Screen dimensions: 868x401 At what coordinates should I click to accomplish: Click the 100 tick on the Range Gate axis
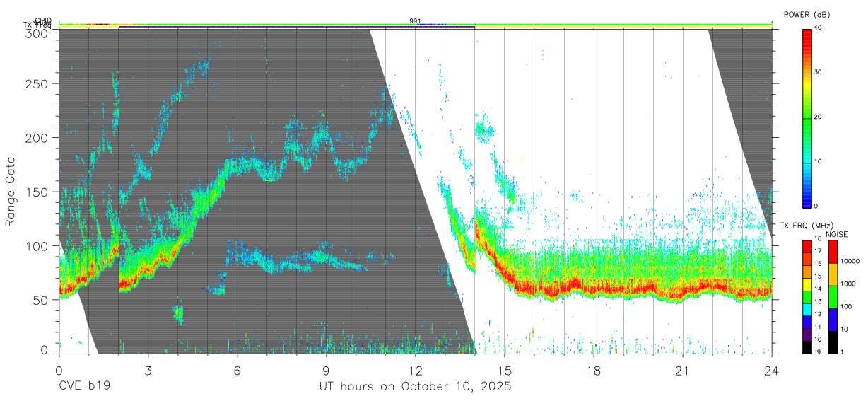point(37,246)
